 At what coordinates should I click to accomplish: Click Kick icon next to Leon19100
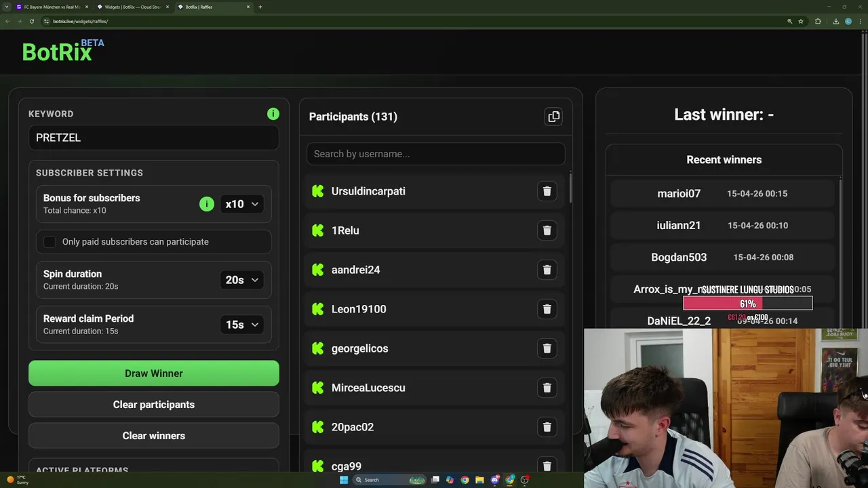click(318, 309)
